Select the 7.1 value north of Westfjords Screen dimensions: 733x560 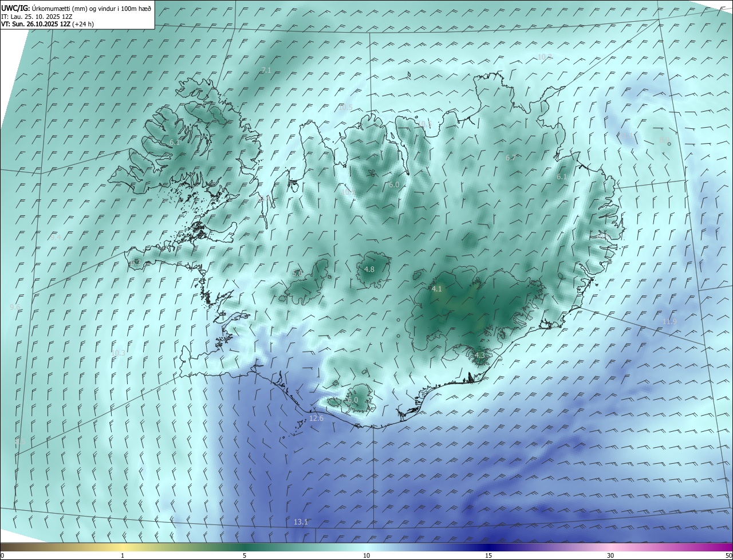pyautogui.click(x=266, y=70)
